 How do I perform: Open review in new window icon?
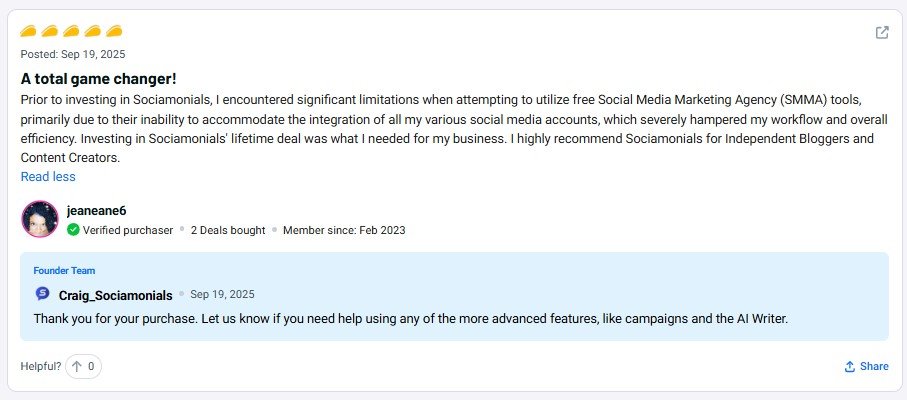(x=882, y=33)
